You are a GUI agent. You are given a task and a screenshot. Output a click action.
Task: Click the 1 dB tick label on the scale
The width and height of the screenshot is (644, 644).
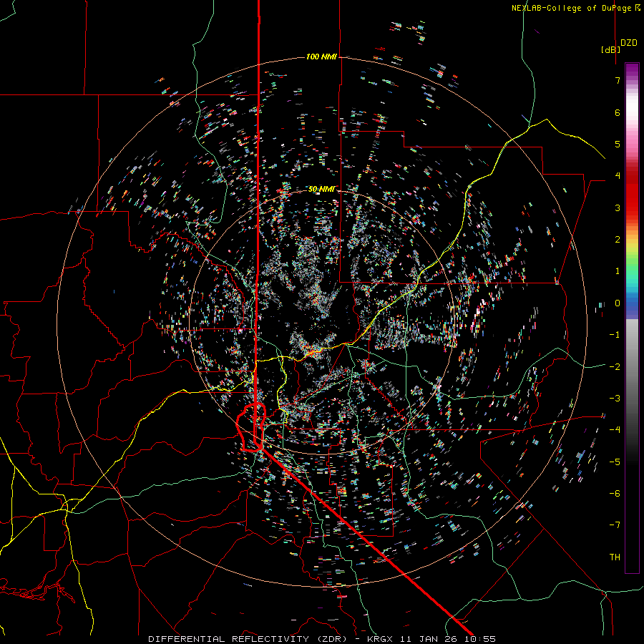tap(618, 271)
